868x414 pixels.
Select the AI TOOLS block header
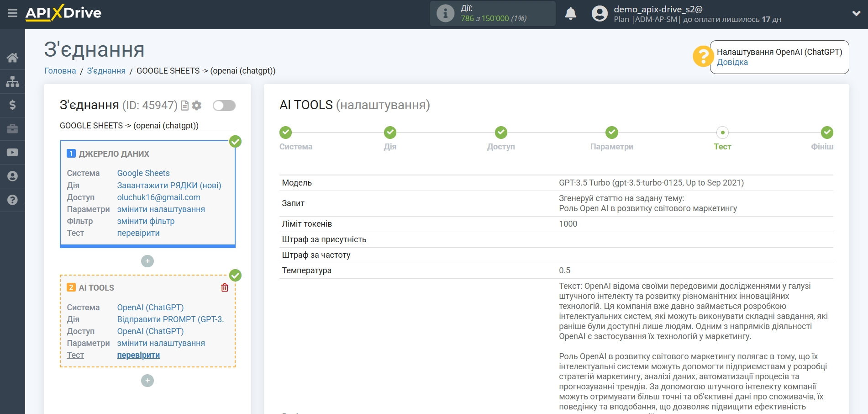point(96,288)
